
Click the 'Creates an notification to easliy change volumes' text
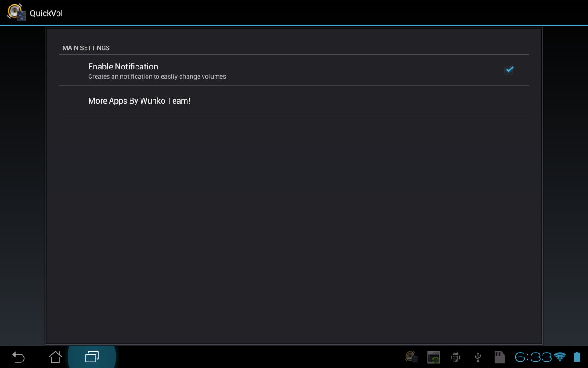click(x=157, y=77)
